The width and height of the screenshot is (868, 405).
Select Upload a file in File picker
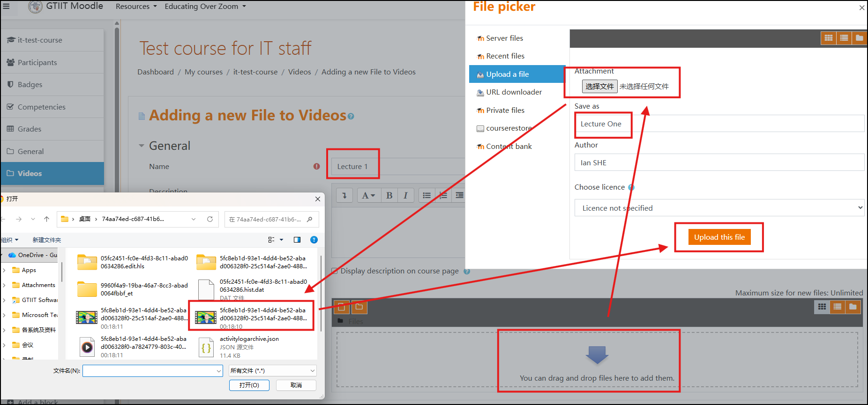tap(507, 74)
